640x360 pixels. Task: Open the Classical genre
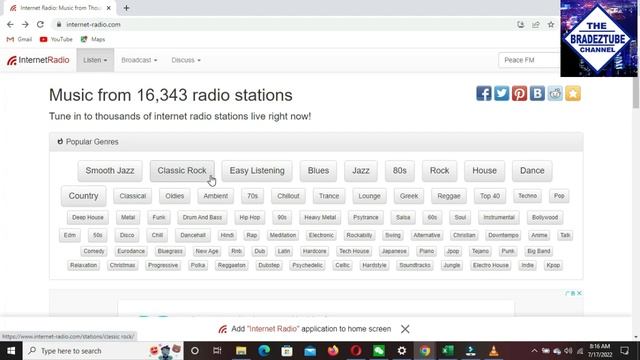[133, 196]
